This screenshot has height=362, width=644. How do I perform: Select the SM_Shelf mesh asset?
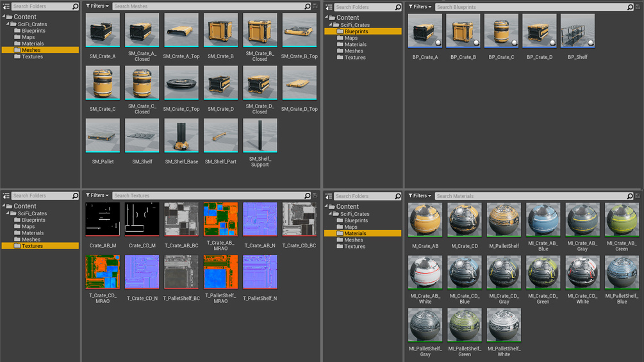[x=142, y=135]
